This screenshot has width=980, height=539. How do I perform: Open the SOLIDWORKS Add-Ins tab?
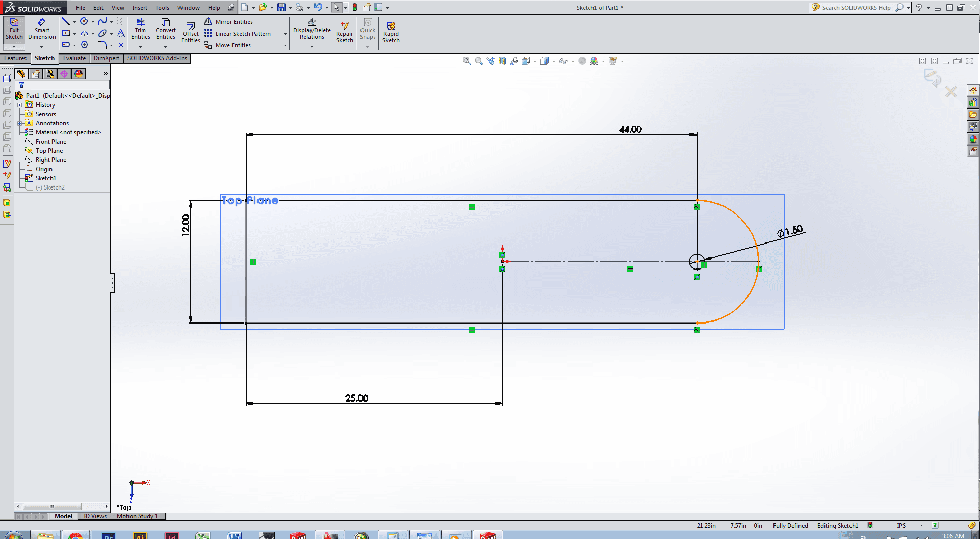click(157, 58)
